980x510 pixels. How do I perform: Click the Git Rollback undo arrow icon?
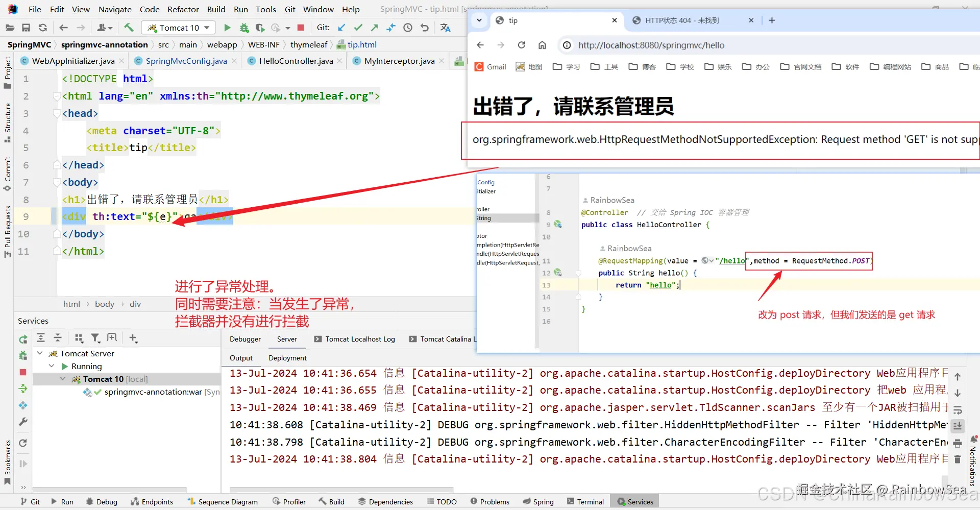point(425,28)
